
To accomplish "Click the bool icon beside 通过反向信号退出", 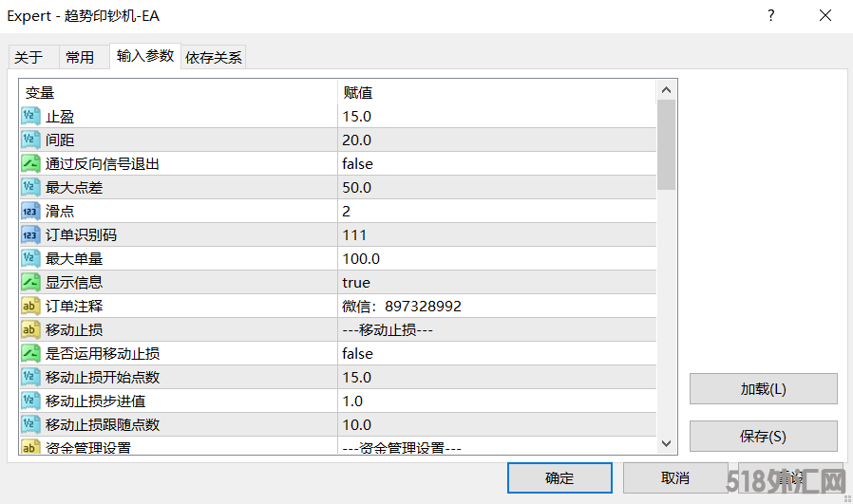I will click(30, 163).
